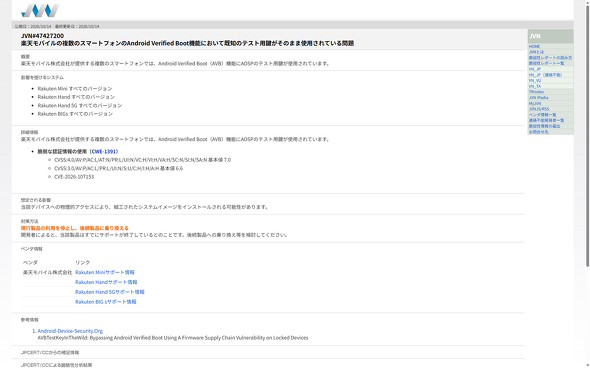This screenshot has width=590, height=368.
Task: Open 'Rakuten Miniサポート情報' vendor link
Action: [105, 272]
